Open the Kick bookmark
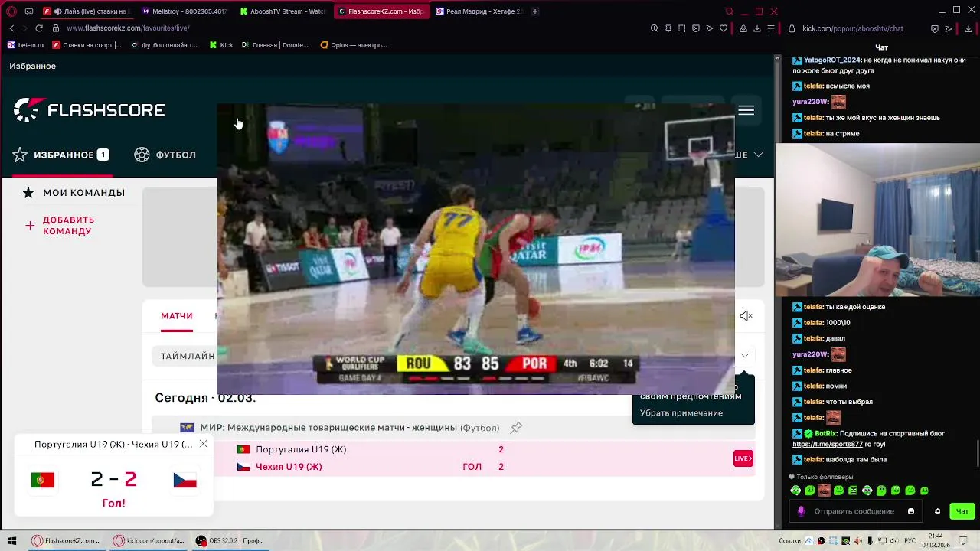Screen dimensions: 980x551 [x=221, y=45]
